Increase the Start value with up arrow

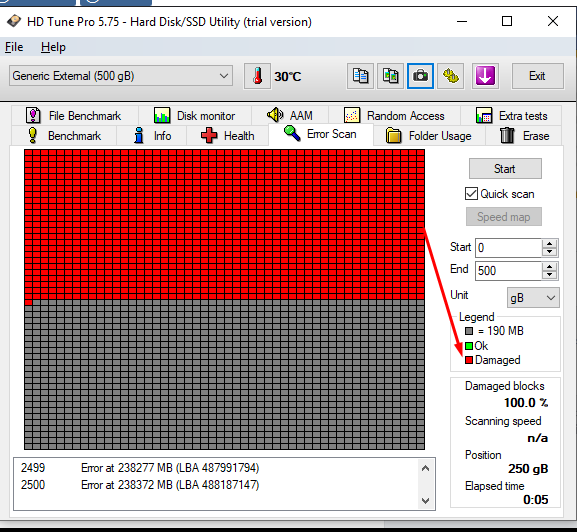click(549, 244)
